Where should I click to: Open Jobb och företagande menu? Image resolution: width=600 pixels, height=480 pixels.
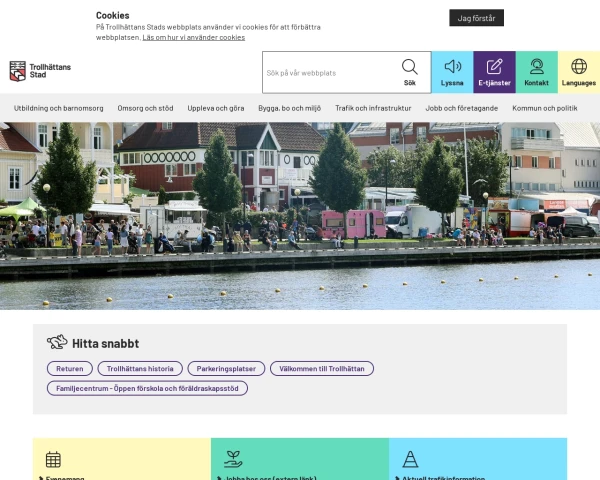tap(462, 108)
